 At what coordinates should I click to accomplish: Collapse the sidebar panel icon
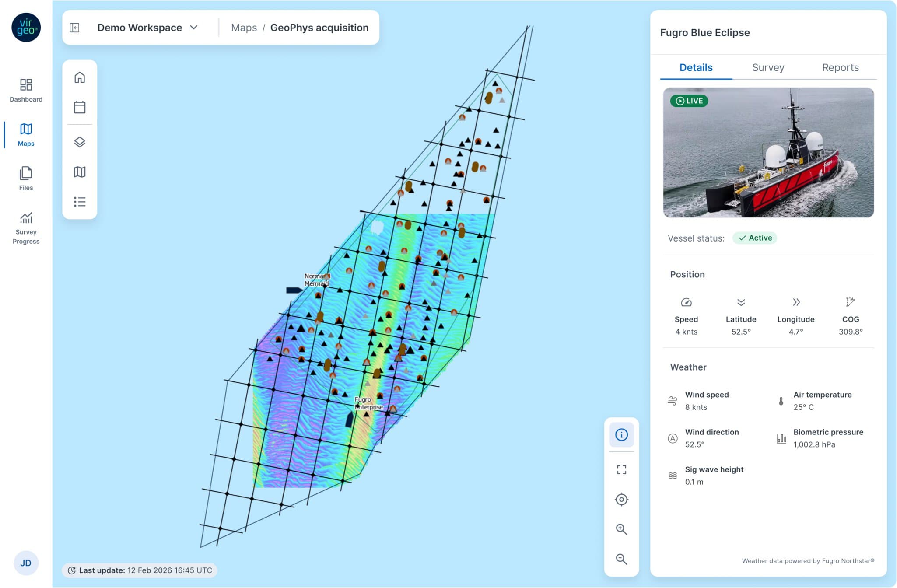coord(75,28)
